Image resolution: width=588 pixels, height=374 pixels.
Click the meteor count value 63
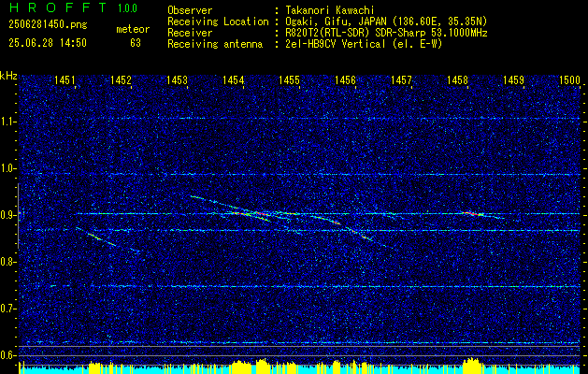pyautogui.click(x=136, y=43)
